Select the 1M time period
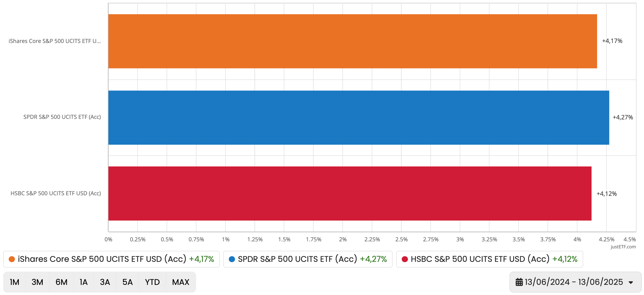Image resolution: width=644 pixels, height=295 pixels. 14,282
